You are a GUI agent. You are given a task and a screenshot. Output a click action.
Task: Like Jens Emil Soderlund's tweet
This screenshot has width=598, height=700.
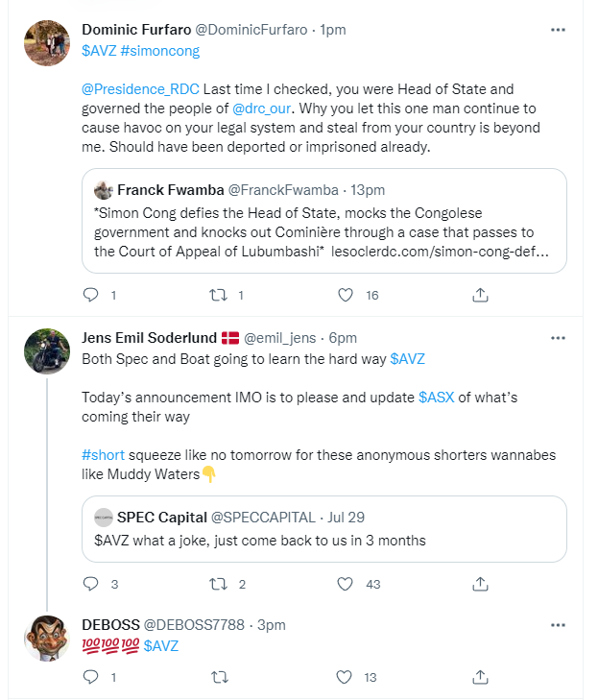tap(345, 584)
